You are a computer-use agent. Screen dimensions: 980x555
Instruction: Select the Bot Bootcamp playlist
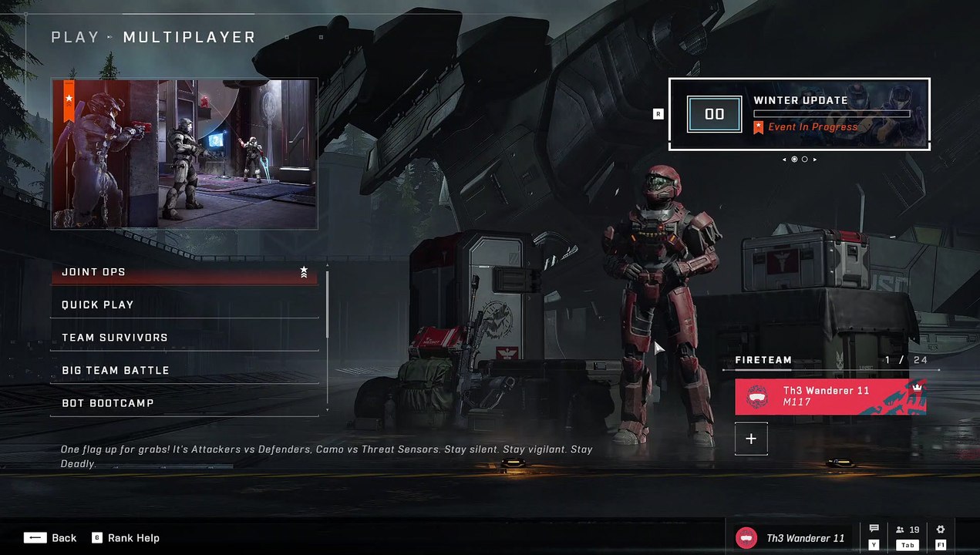(184, 403)
